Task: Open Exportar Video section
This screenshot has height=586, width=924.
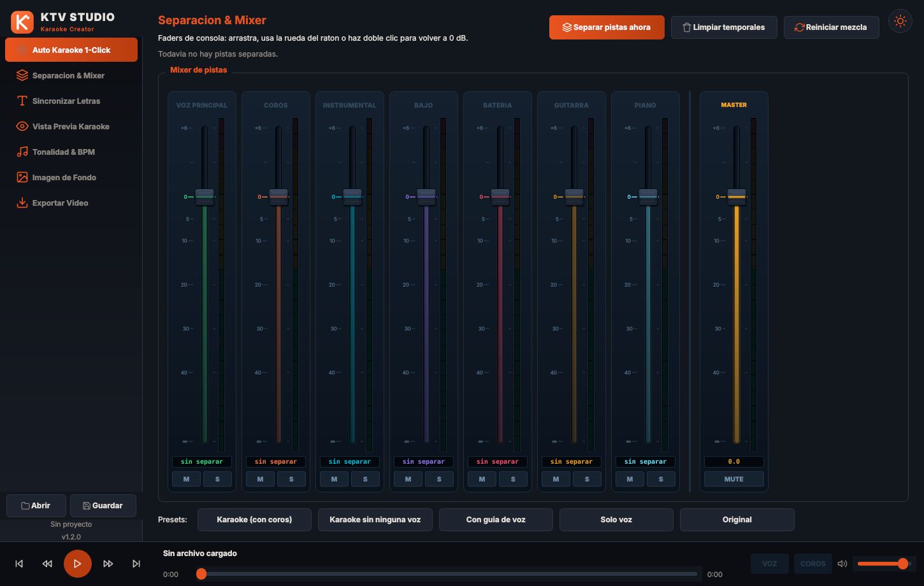Action: (x=71, y=203)
